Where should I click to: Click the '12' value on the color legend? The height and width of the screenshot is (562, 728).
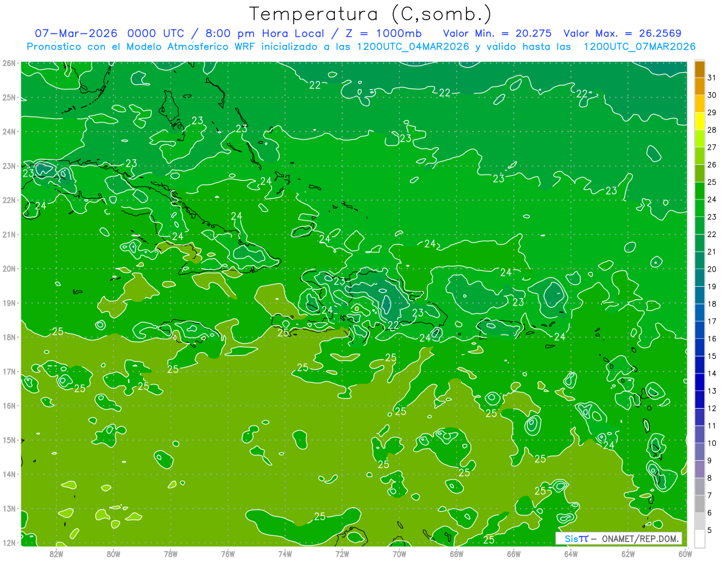click(x=712, y=408)
